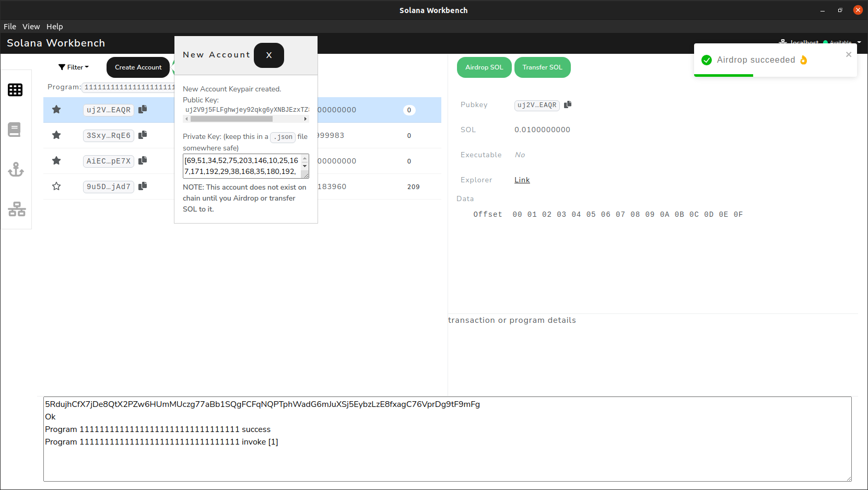
Task: Copy the 9u5D…jAd7 address
Action: (143, 186)
